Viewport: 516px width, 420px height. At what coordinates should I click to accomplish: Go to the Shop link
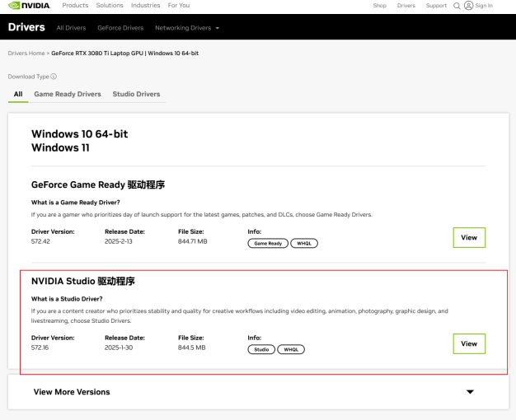click(380, 6)
